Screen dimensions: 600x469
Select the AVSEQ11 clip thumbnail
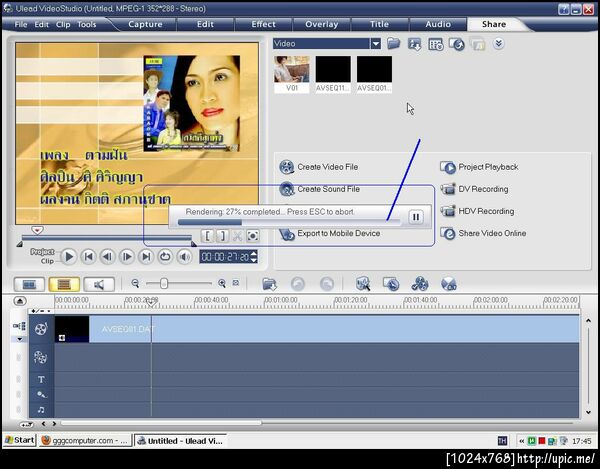[x=333, y=74]
